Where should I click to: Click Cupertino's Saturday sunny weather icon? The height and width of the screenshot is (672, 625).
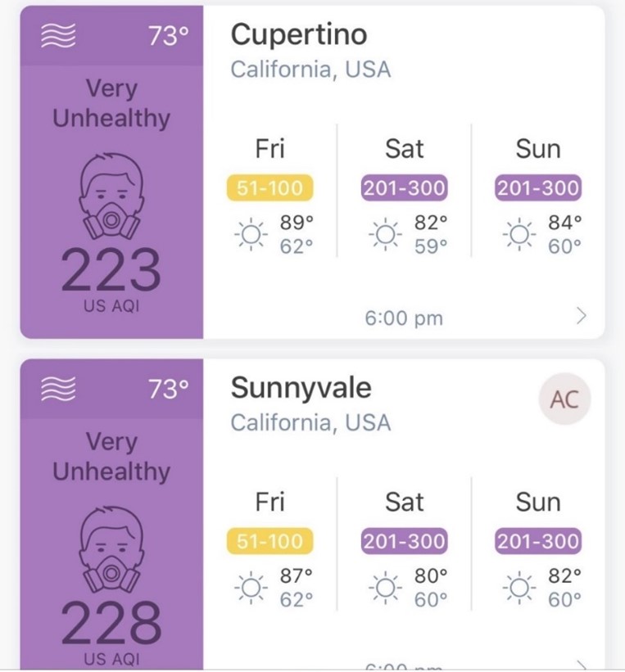click(384, 234)
